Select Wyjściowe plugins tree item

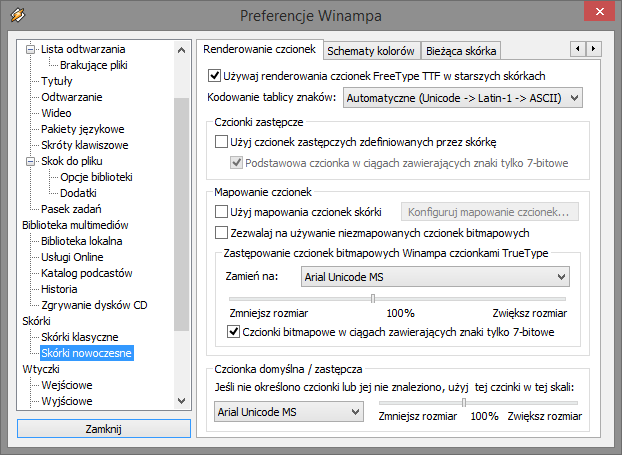click(67, 401)
